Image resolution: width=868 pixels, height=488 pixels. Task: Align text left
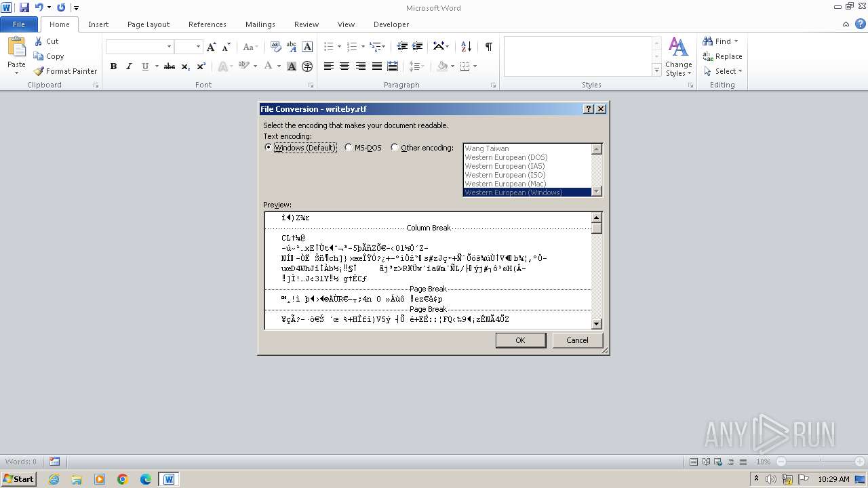(x=329, y=66)
